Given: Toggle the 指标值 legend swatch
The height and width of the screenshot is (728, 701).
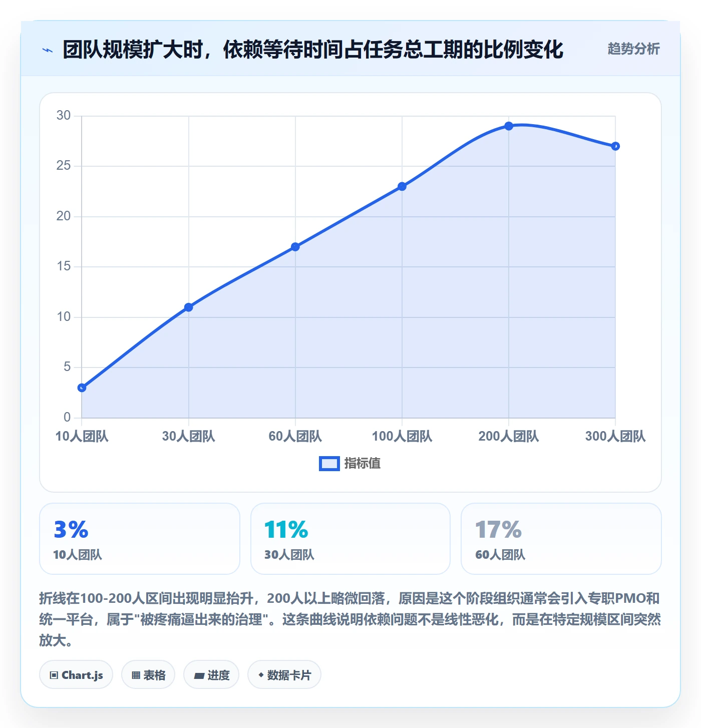Looking at the screenshot, I should (x=329, y=464).
